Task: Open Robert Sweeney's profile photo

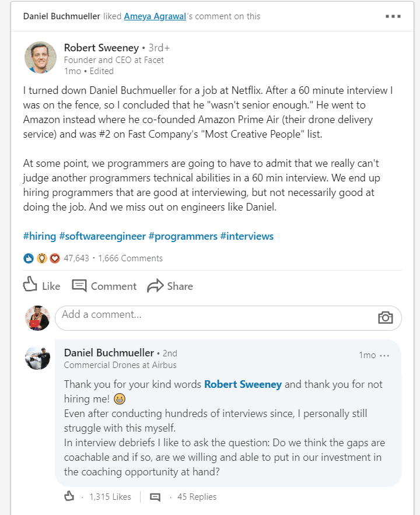Action: pyautogui.click(x=40, y=58)
